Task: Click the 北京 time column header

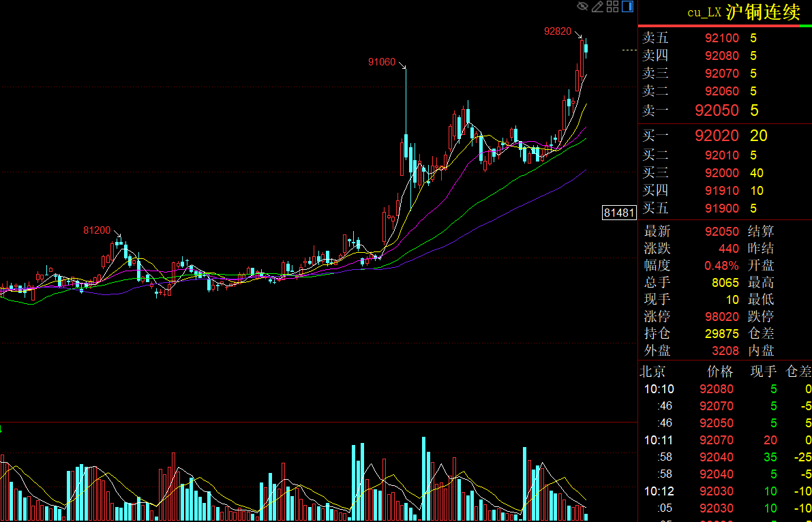Action: coord(652,371)
